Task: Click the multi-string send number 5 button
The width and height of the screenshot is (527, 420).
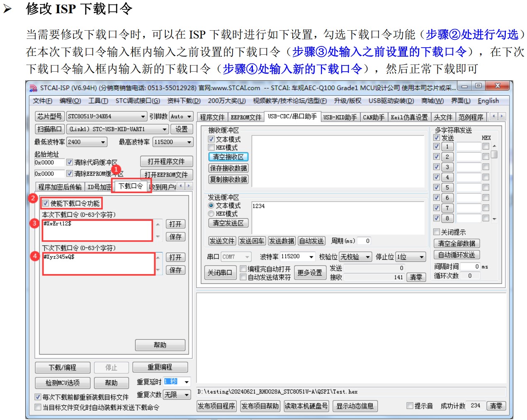Action: 447,187
